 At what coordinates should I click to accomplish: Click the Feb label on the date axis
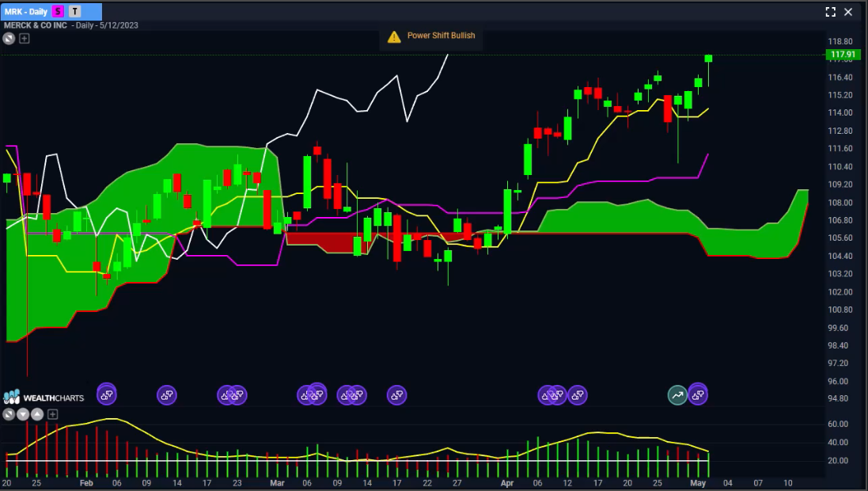(86, 483)
